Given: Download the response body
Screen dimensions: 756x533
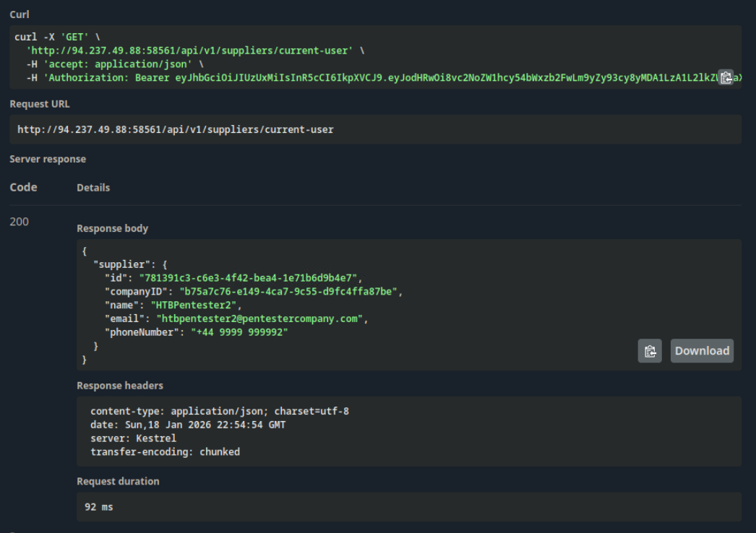Looking at the screenshot, I should [701, 351].
